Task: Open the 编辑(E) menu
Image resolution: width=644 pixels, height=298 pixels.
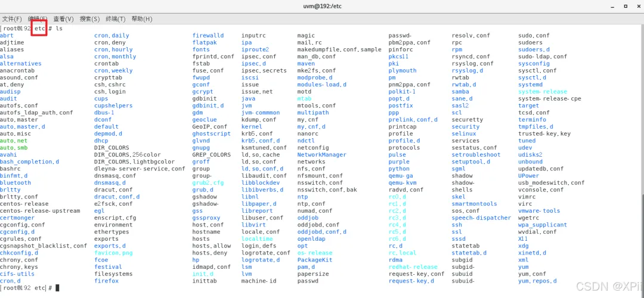Action: point(38,19)
